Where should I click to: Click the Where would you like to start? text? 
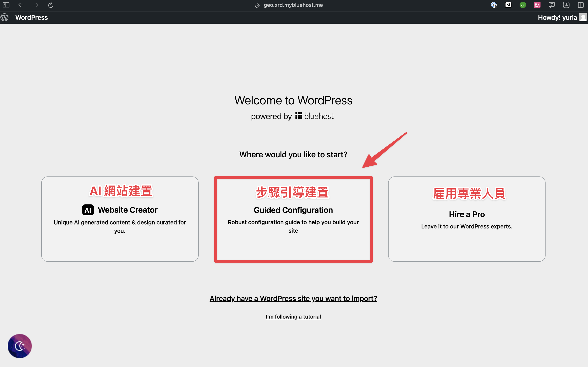point(293,155)
